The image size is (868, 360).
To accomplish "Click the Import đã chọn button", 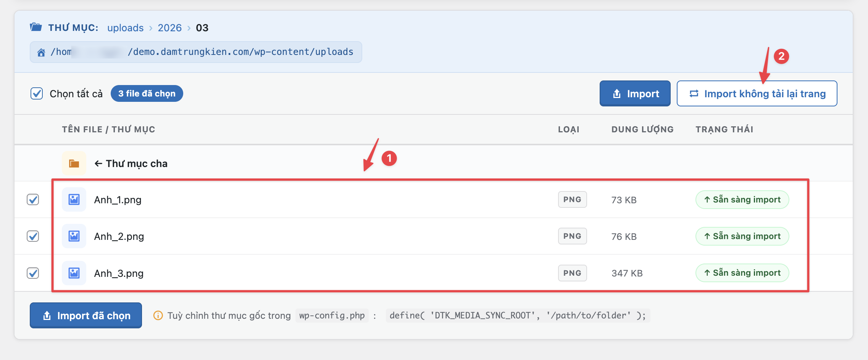I will [x=86, y=315].
